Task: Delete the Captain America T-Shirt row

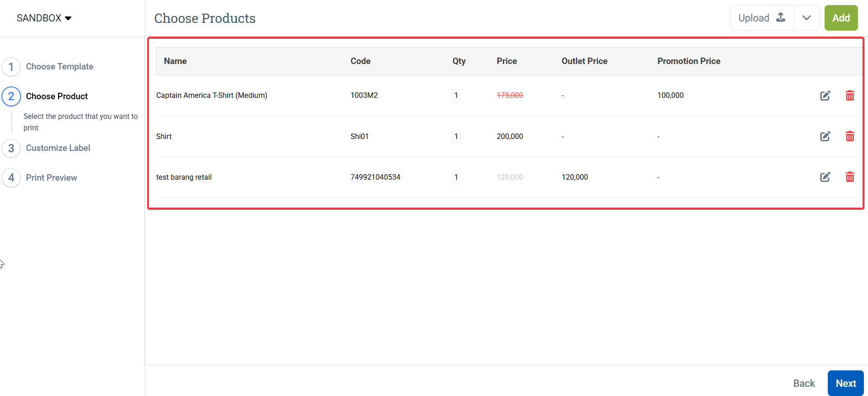Action: point(850,96)
